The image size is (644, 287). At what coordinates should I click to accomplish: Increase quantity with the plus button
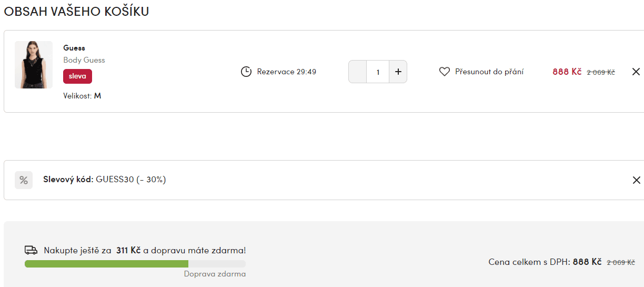pyautogui.click(x=398, y=72)
